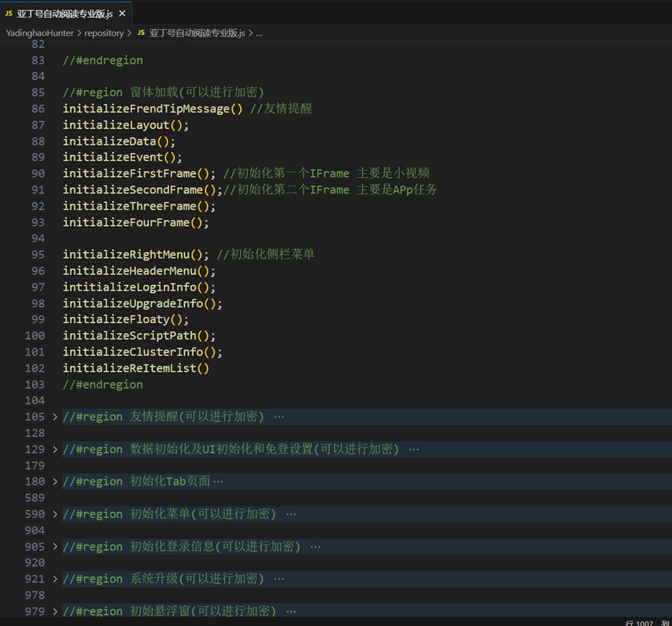This screenshot has height=626, width=672.
Task: Click the initializeData call
Action: (x=119, y=141)
